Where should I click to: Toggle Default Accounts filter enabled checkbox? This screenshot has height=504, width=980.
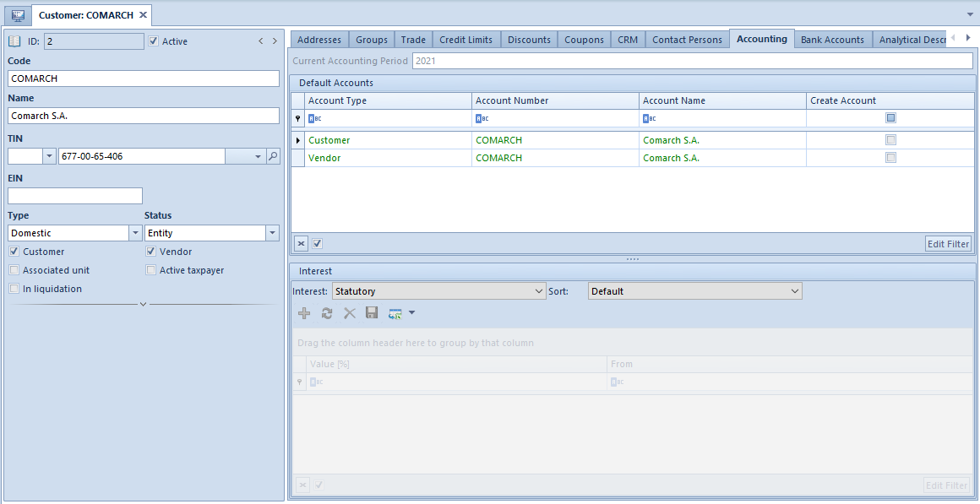tap(317, 244)
